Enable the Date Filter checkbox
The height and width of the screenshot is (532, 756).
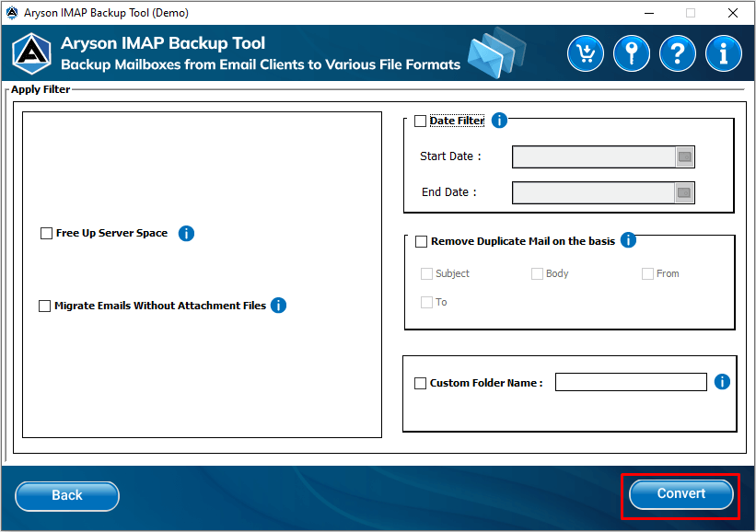(421, 121)
